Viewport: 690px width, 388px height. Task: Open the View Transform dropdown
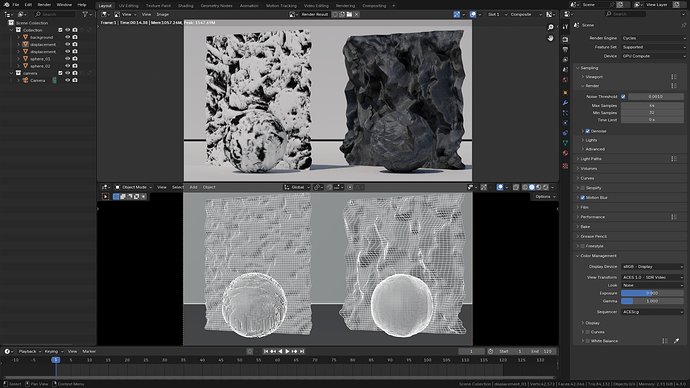653,277
